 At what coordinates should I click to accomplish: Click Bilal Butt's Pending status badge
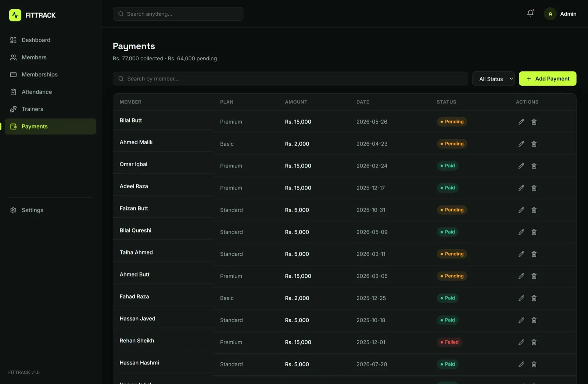(x=452, y=122)
